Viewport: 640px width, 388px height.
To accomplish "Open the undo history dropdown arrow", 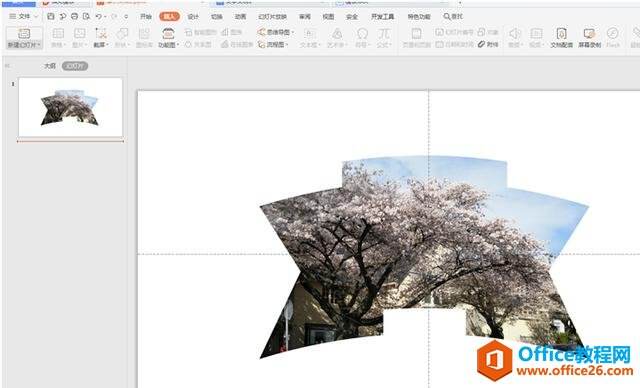I will (x=105, y=16).
